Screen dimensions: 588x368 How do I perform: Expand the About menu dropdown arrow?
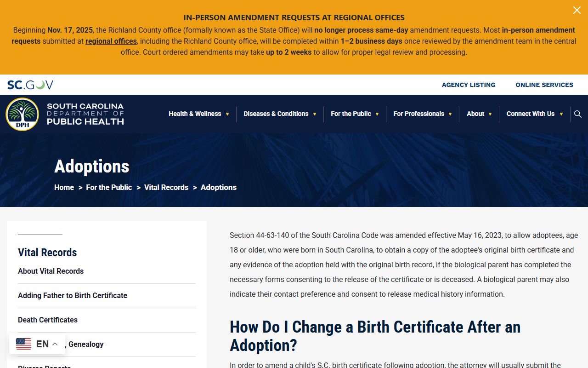tap(490, 114)
